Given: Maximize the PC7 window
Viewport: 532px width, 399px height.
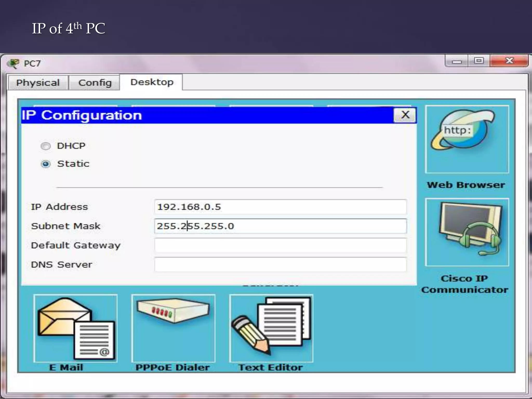Looking at the screenshot, I should 479,61.
